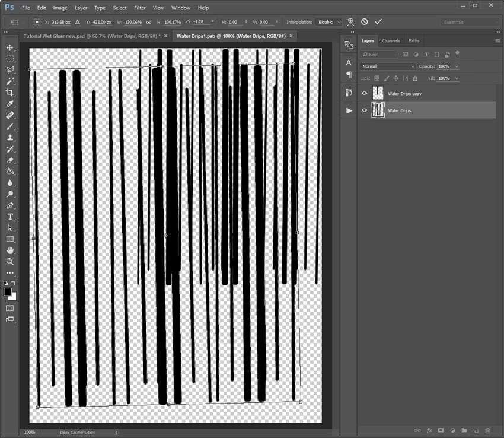Open the layer style fx menu
This screenshot has width=504, height=438.
point(429,430)
